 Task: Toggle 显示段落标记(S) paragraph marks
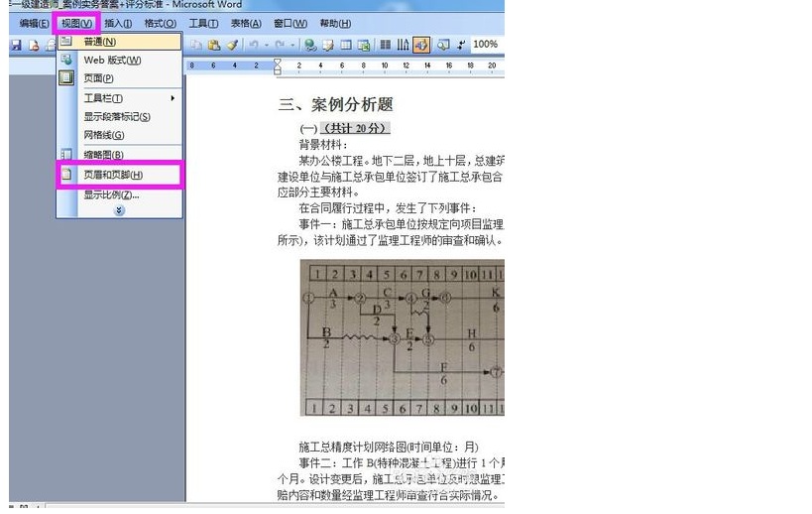tap(119, 116)
